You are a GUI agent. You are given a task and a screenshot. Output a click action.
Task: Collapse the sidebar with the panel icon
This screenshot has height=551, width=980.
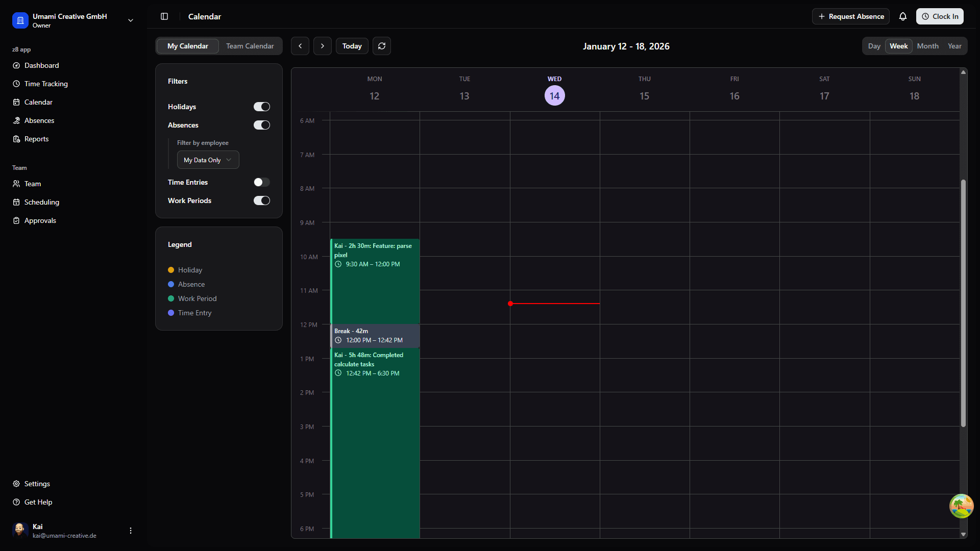[164, 16]
